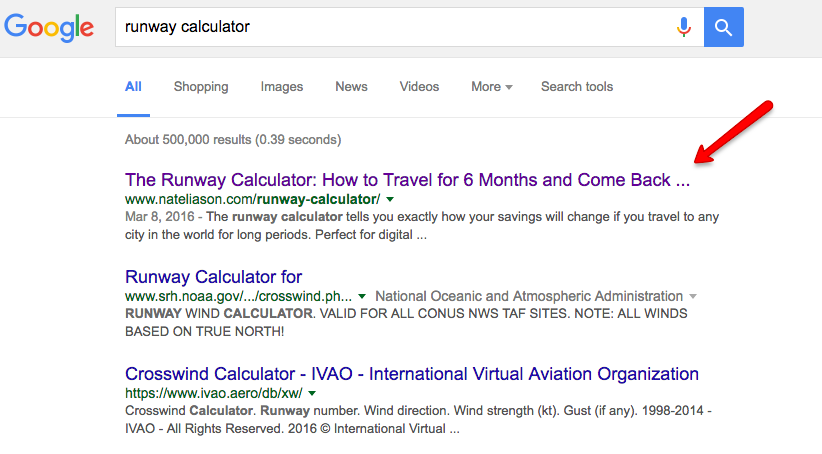Image resolution: width=822 pixels, height=454 pixels.
Task: Click the voice search microphone icon
Action: (684, 27)
